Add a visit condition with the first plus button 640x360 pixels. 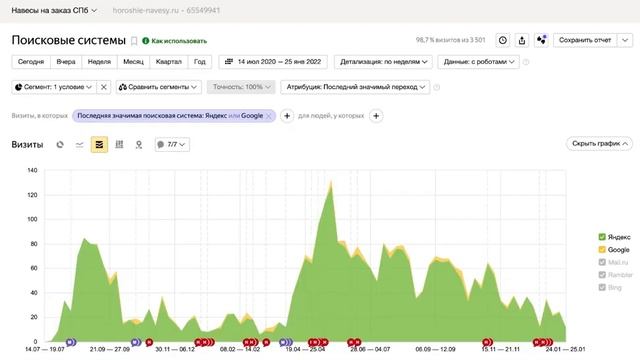[287, 116]
